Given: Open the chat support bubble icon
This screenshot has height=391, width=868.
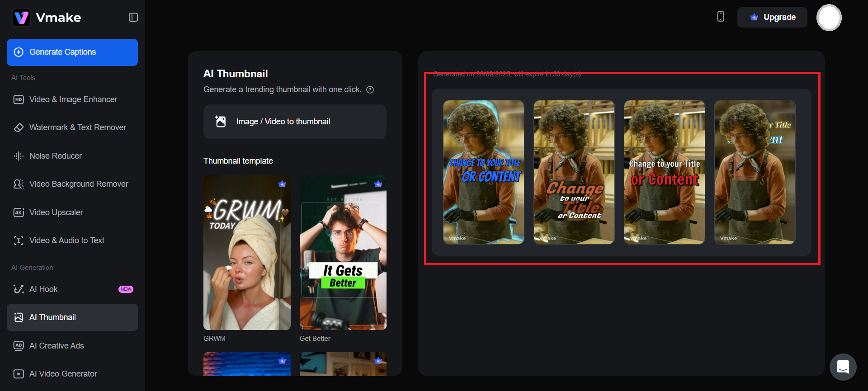Looking at the screenshot, I should (x=843, y=367).
